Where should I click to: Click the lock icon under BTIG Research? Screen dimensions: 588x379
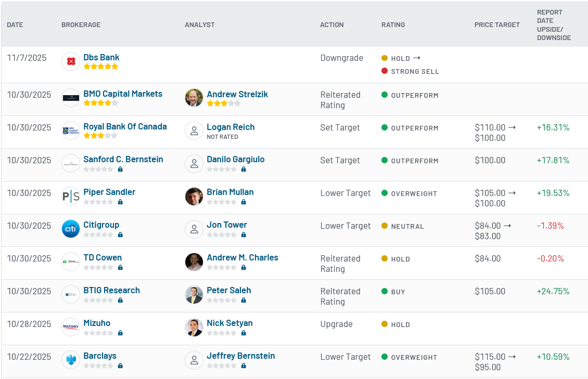coord(120,300)
